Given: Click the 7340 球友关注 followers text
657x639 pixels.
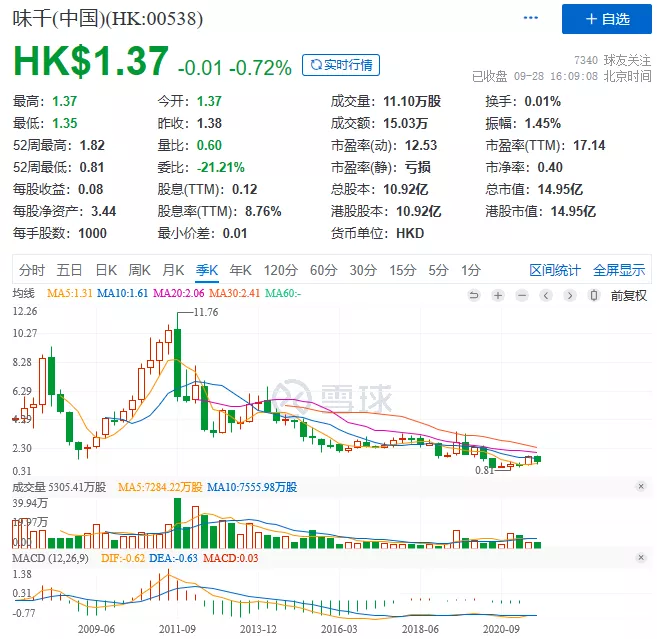Looking at the screenshot, I should coord(612,60).
